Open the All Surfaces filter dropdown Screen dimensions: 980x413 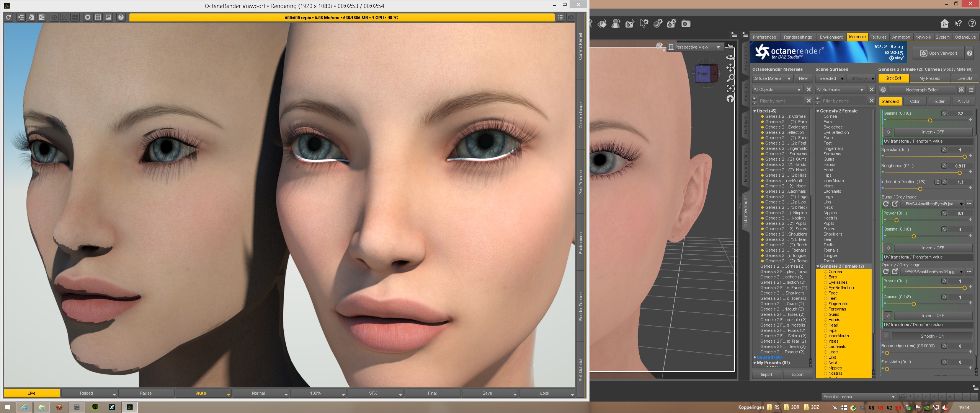click(x=840, y=89)
